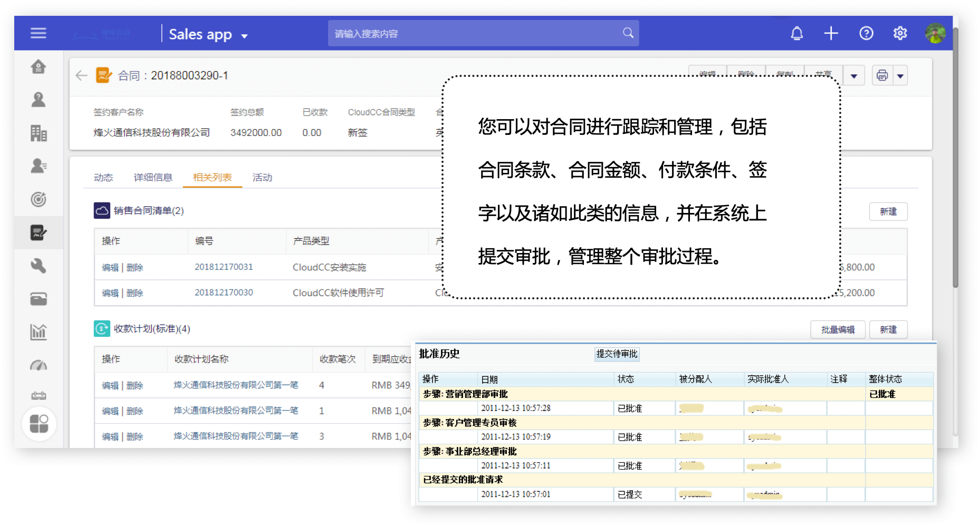Open the contracts sidebar icon
Image resolution: width=980 pixels, height=526 pixels.
click(39, 232)
